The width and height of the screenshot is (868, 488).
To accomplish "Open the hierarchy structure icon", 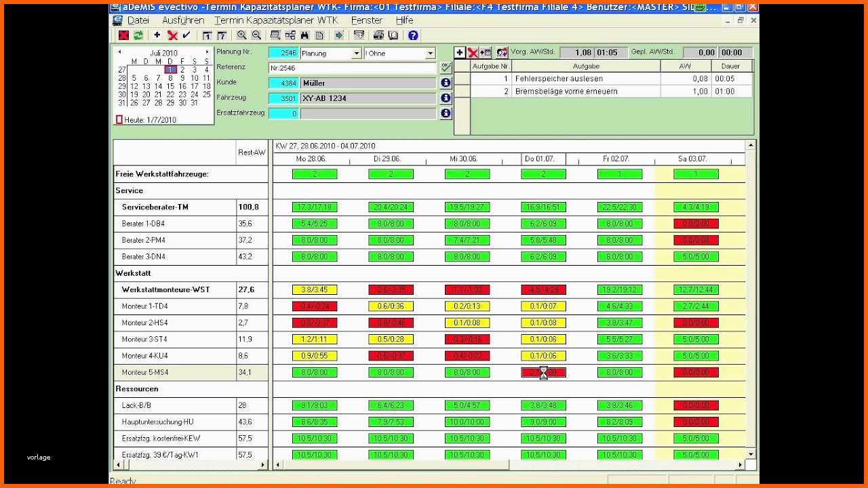I will 290,35.
